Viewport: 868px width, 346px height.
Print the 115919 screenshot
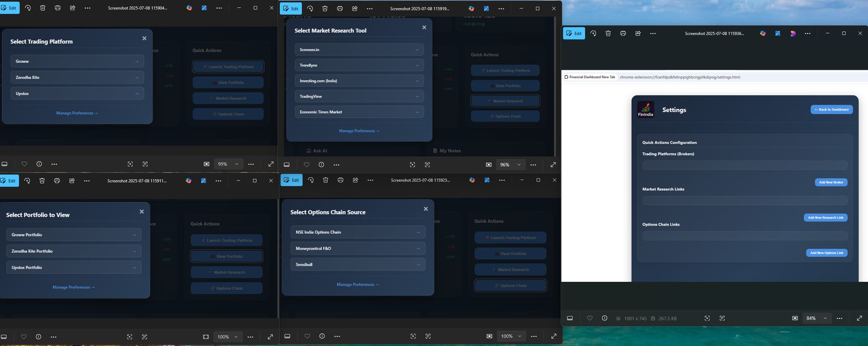click(340, 9)
